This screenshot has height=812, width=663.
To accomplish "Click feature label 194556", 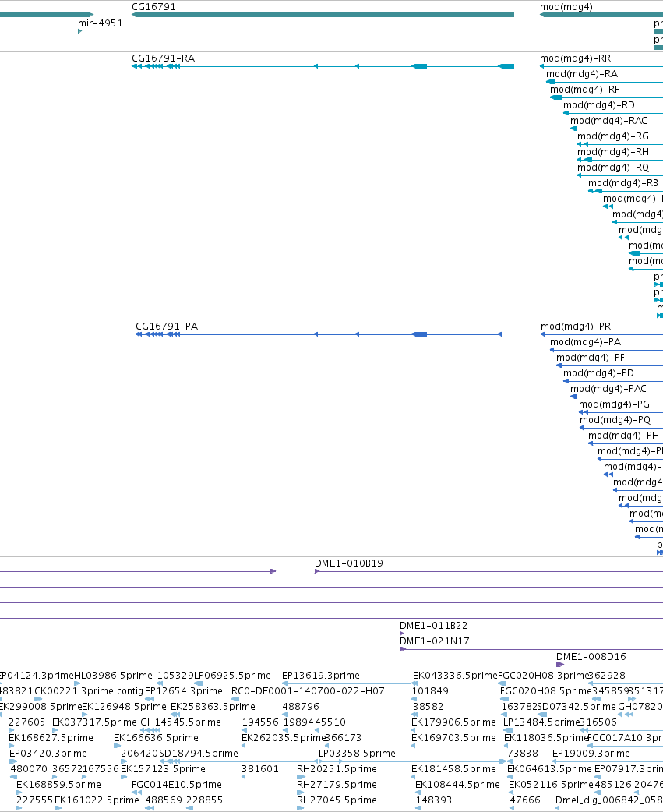I will coord(260,722).
